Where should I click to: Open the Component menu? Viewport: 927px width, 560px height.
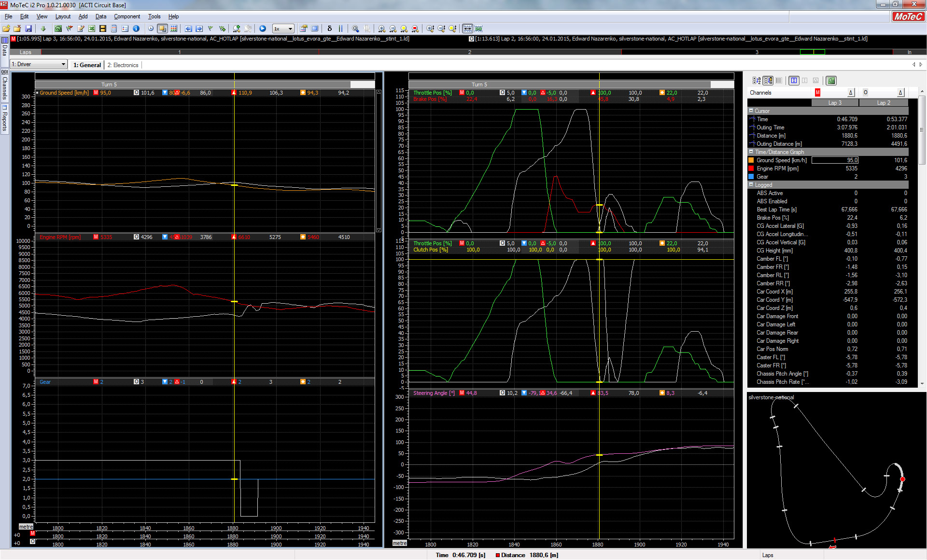127,16
